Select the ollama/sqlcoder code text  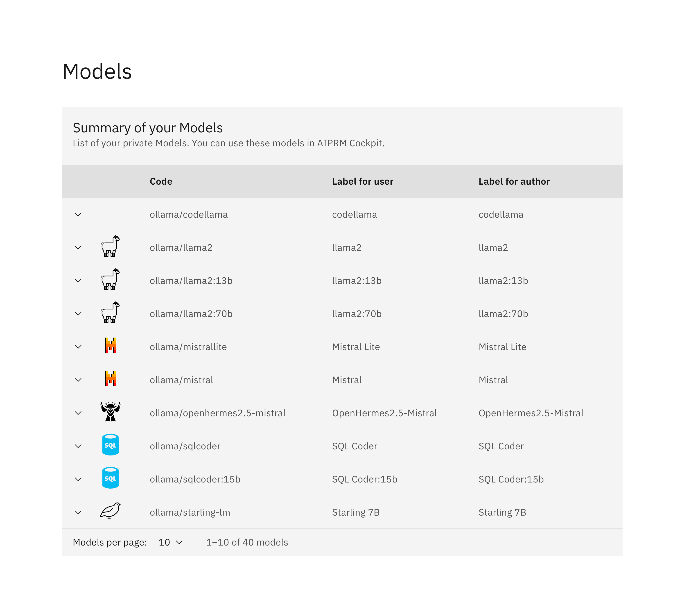[x=185, y=446]
